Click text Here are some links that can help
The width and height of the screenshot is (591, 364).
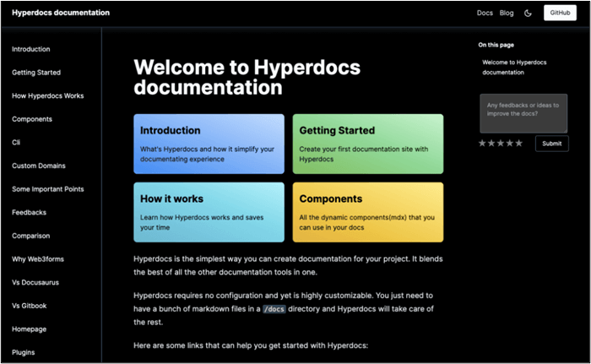pyautogui.click(x=251, y=345)
